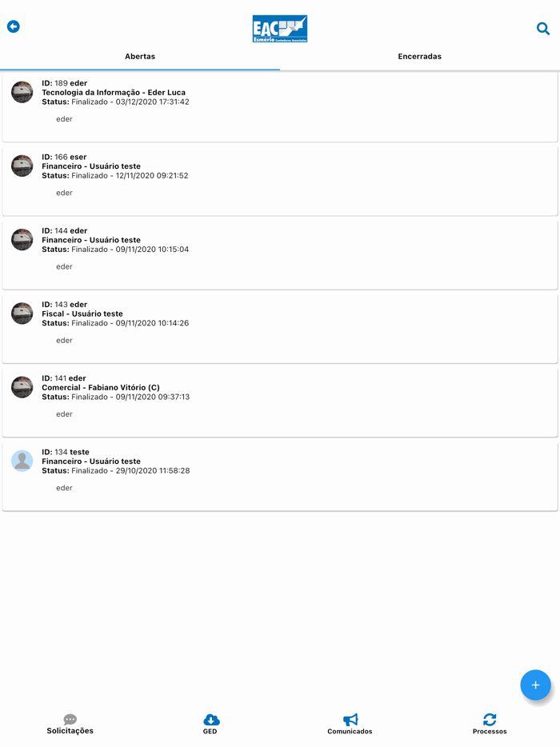Tap the back arrow icon
560x747 pixels.
(x=14, y=26)
